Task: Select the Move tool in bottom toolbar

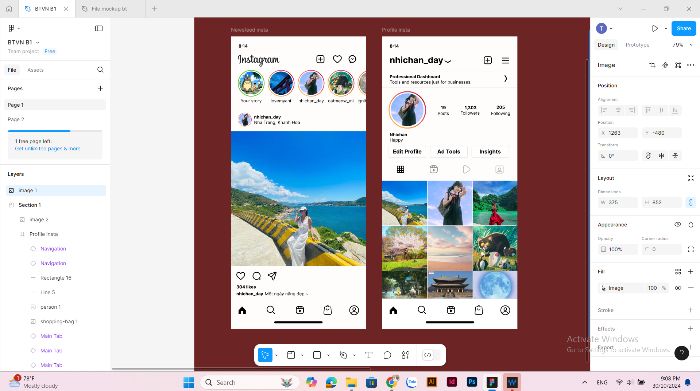Action: point(265,355)
